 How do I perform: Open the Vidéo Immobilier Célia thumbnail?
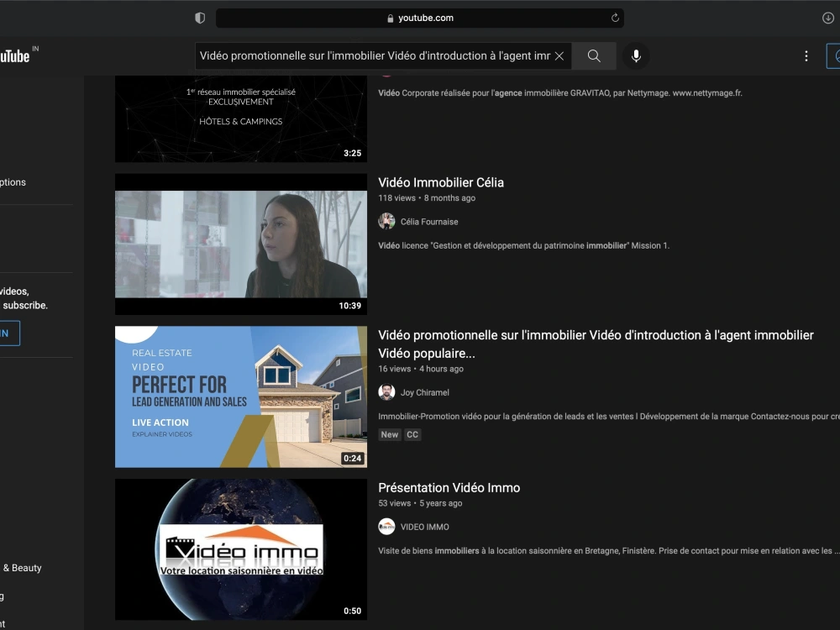tap(241, 244)
